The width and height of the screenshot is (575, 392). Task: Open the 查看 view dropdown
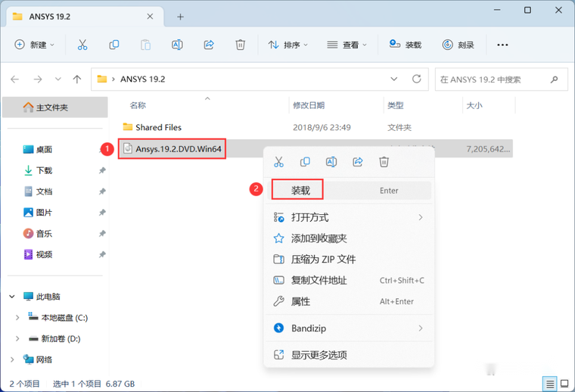click(347, 45)
